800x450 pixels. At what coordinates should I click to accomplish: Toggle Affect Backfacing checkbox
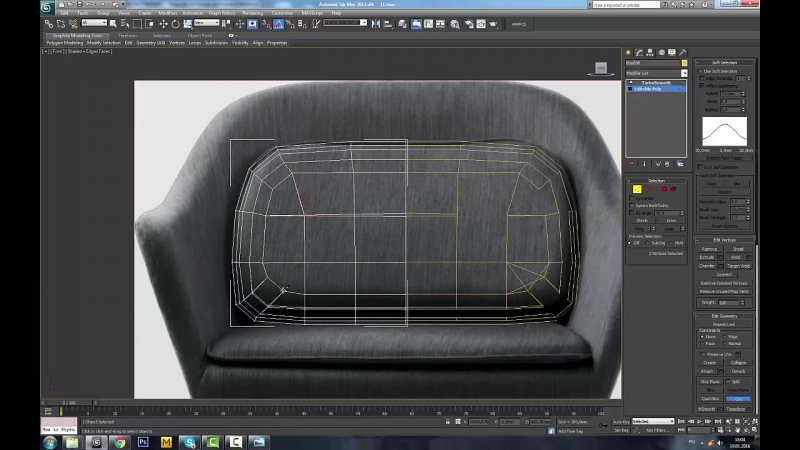click(x=702, y=86)
